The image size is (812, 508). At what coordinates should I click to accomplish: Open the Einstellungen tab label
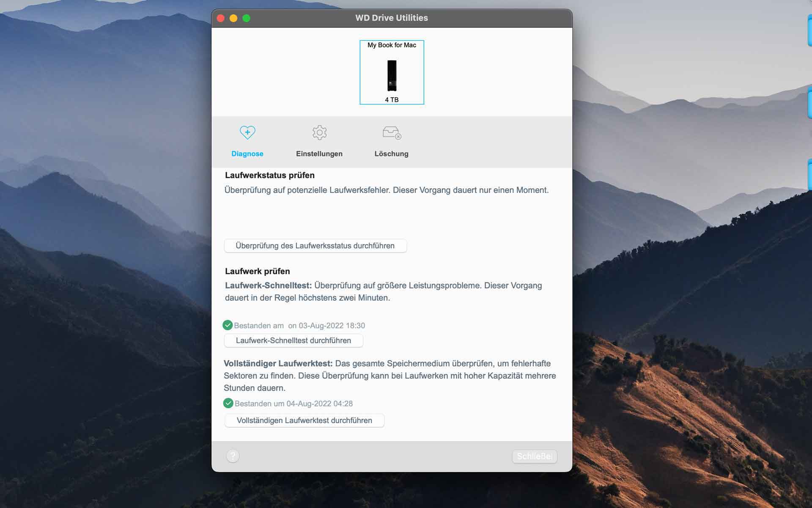pyautogui.click(x=319, y=154)
